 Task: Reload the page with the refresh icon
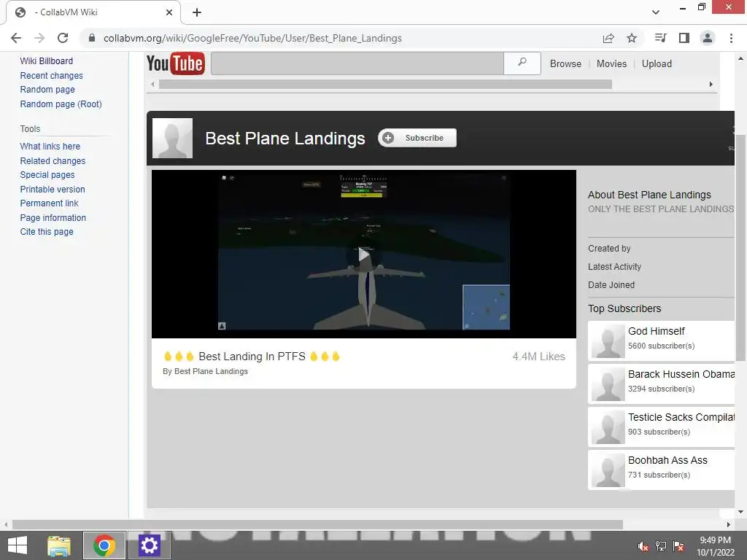click(x=63, y=38)
